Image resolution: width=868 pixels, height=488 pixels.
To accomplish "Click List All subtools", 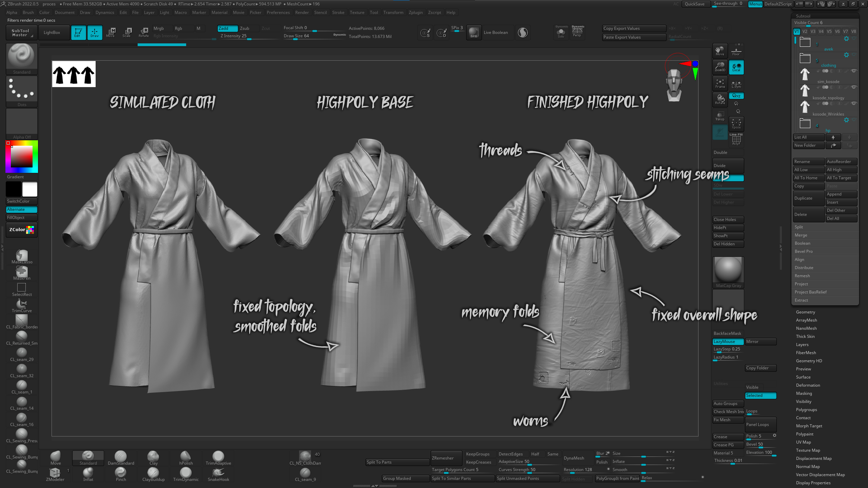I will 808,137.
